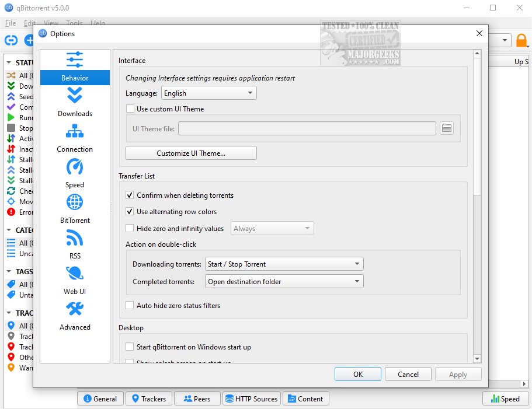532x409 pixels.
Task: Select Uncategorized in the Categories list
Action: (x=19, y=253)
